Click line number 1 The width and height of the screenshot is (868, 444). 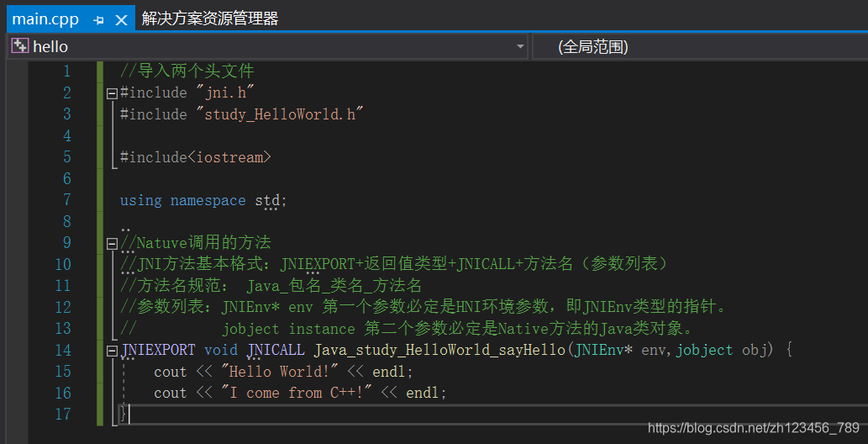67,71
